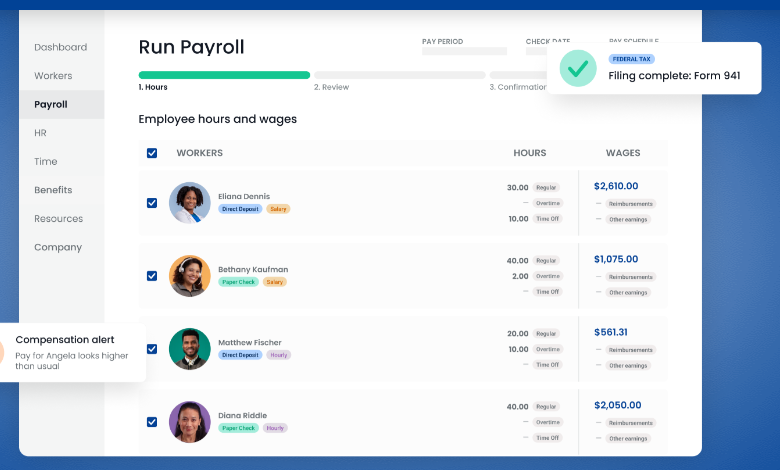Click the 1. Hours step label
Screen dimensions: 780x470
153,87
